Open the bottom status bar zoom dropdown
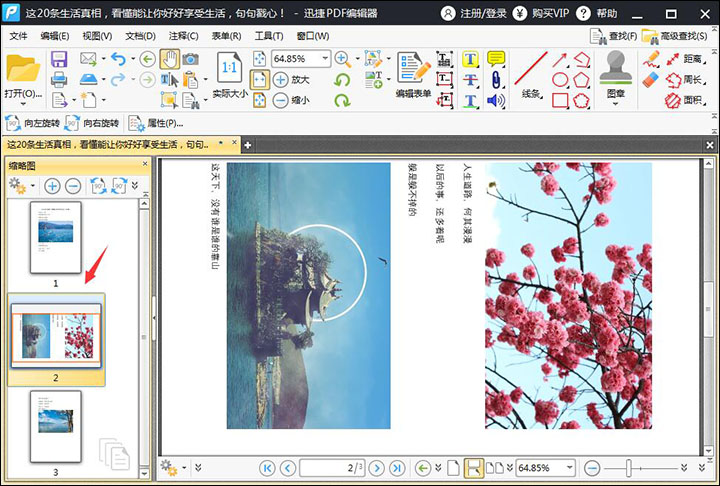 pyautogui.click(x=570, y=467)
